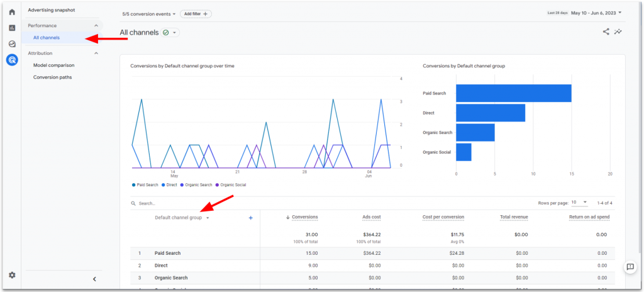Sort table by Ads cost column

[x=371, y=217]
